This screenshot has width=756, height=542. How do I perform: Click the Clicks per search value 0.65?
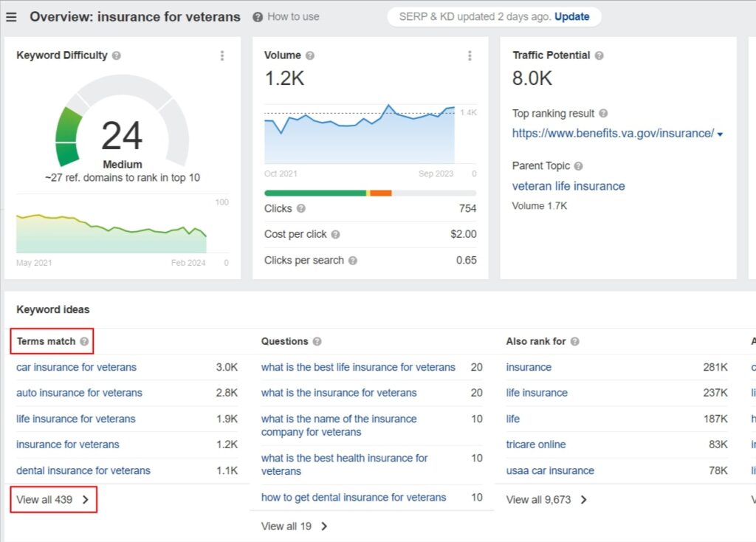coord(467,261)
